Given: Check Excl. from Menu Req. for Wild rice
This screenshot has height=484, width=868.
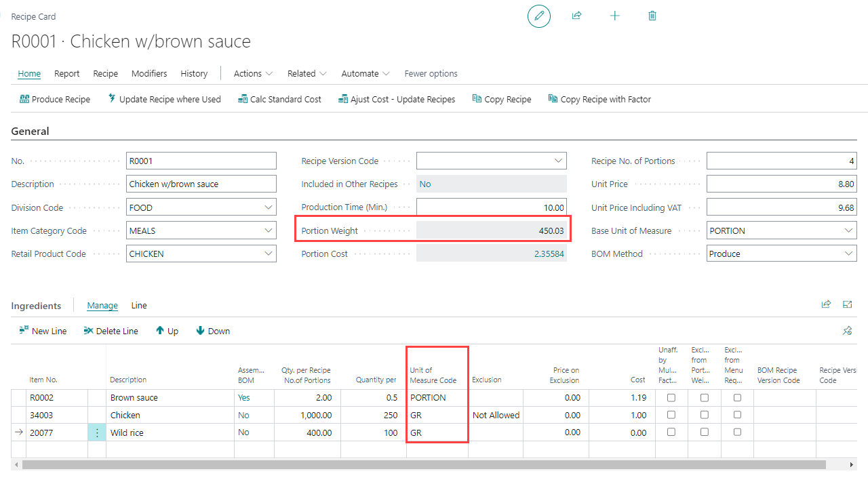Looking at the screenshot, I should tap(737, 432).
